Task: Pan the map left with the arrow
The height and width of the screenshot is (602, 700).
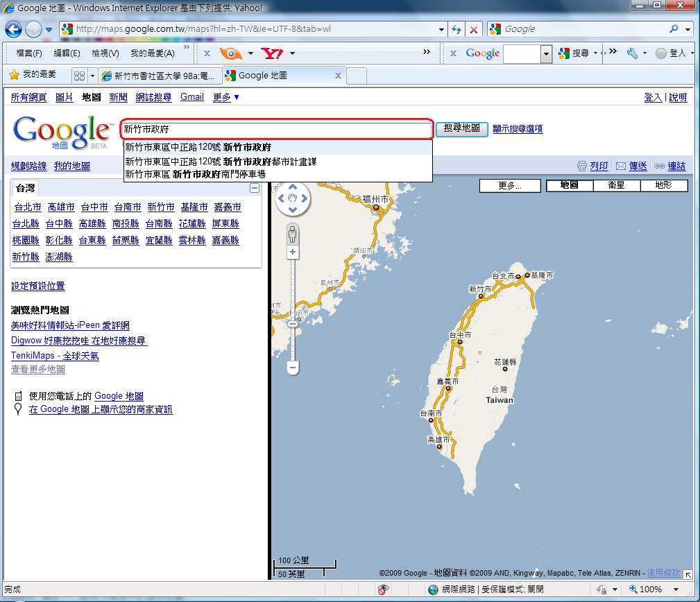Action: click(281, 198)
